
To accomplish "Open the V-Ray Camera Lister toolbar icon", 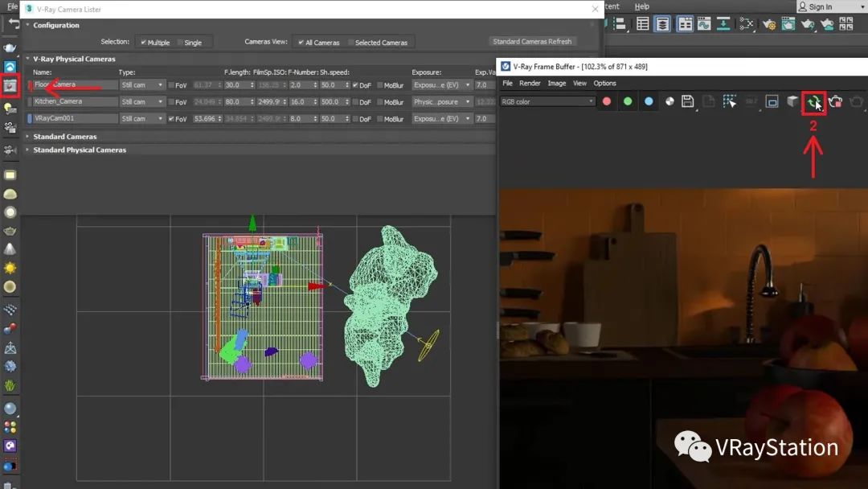I will click(10, 84).
